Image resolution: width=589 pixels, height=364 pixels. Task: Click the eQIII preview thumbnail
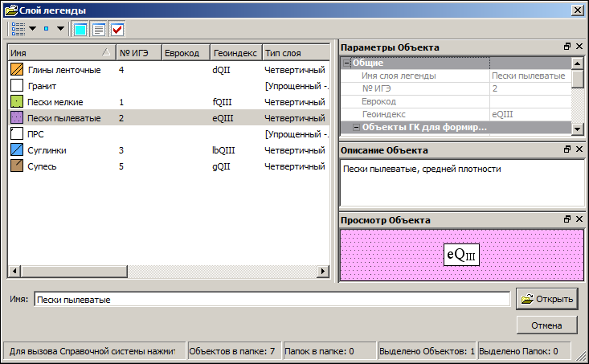click(462, 255)
